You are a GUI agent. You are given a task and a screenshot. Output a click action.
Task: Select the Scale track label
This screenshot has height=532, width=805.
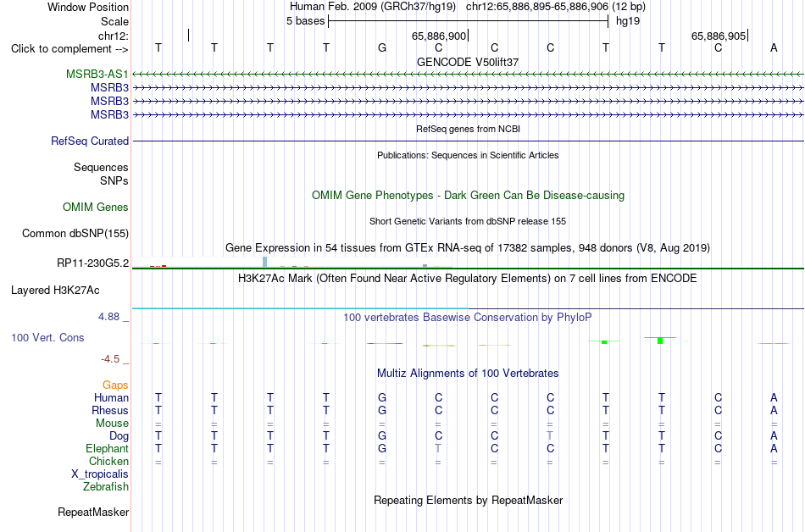coord(114,21)
